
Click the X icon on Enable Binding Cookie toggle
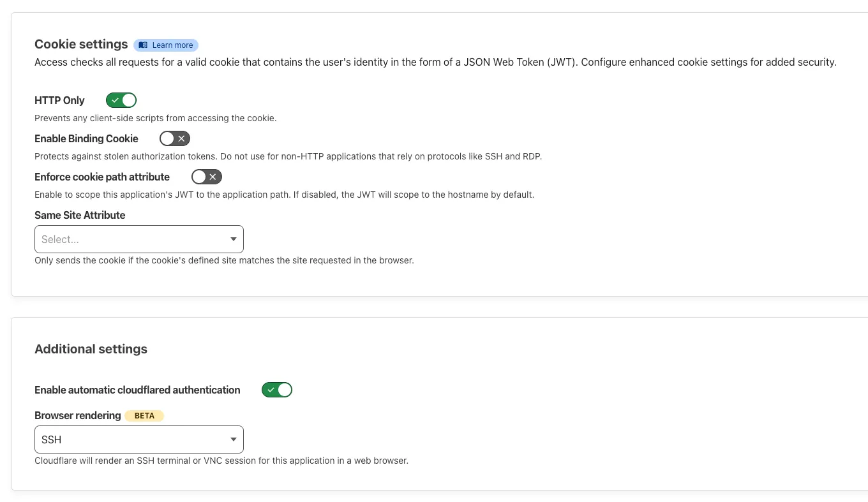coord(183,138)
